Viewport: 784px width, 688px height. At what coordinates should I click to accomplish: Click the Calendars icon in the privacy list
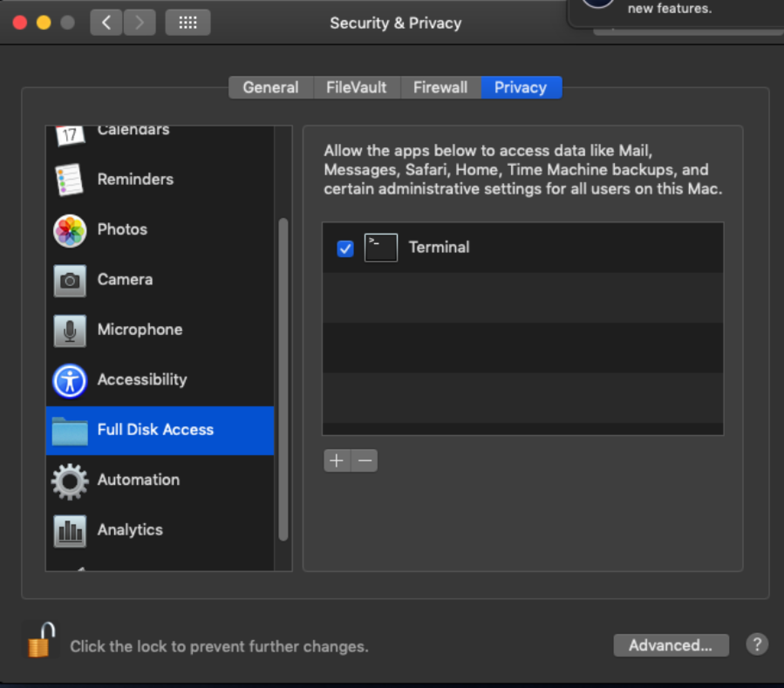point(70,135)
